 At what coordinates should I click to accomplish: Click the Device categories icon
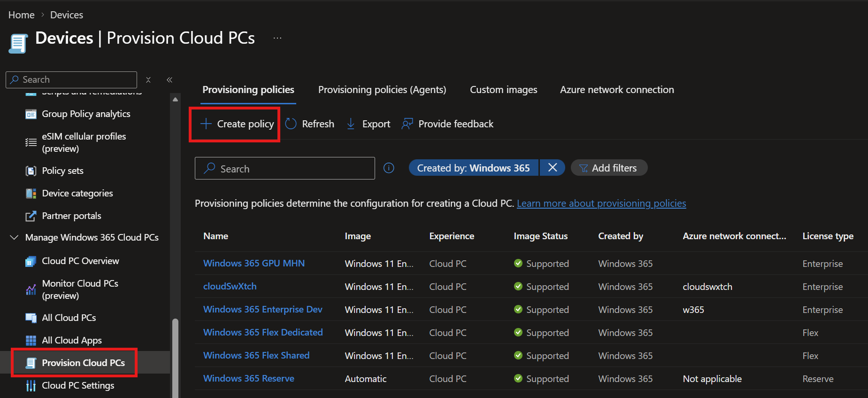[31, 194]
